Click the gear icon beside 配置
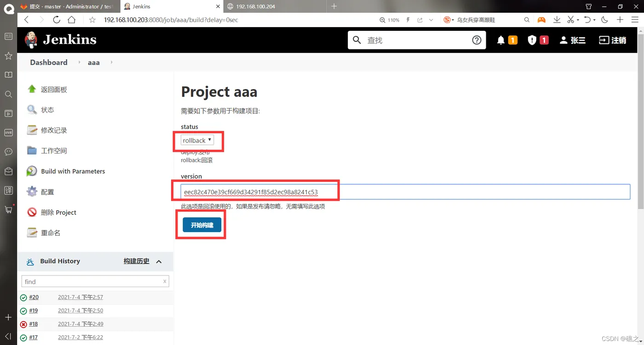The width and height of the screenshot is (644, 345). (32, 192)
